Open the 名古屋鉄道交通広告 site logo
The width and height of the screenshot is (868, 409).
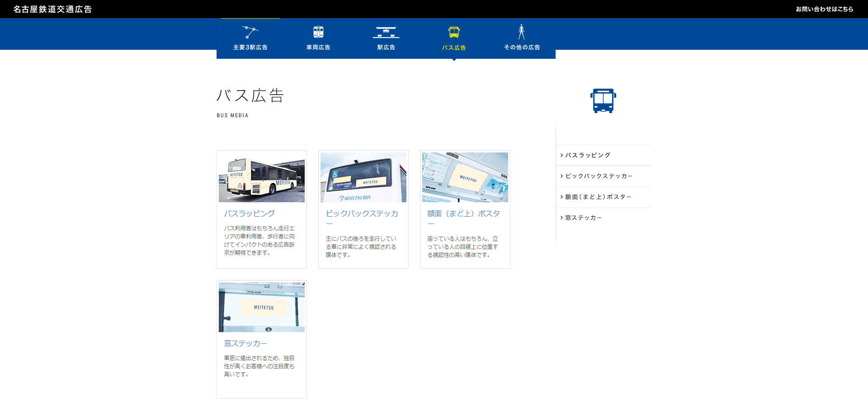(52, 9)
